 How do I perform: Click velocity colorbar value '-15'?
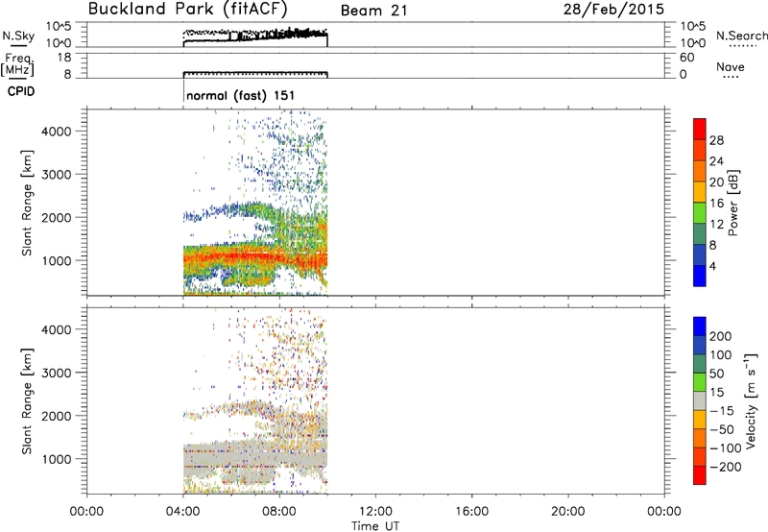pos(722,411)
